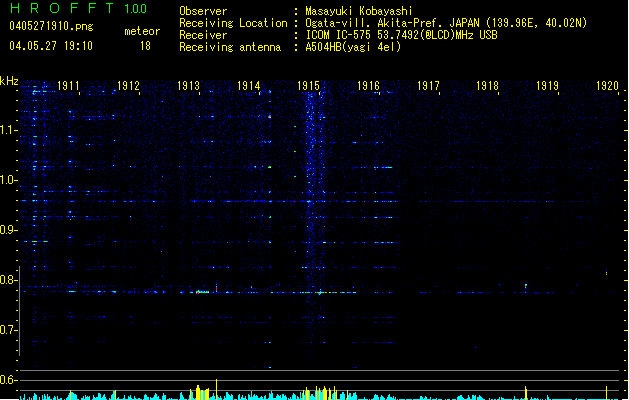
Task: Click the Receiving antenna label
Action: (230, 47)
